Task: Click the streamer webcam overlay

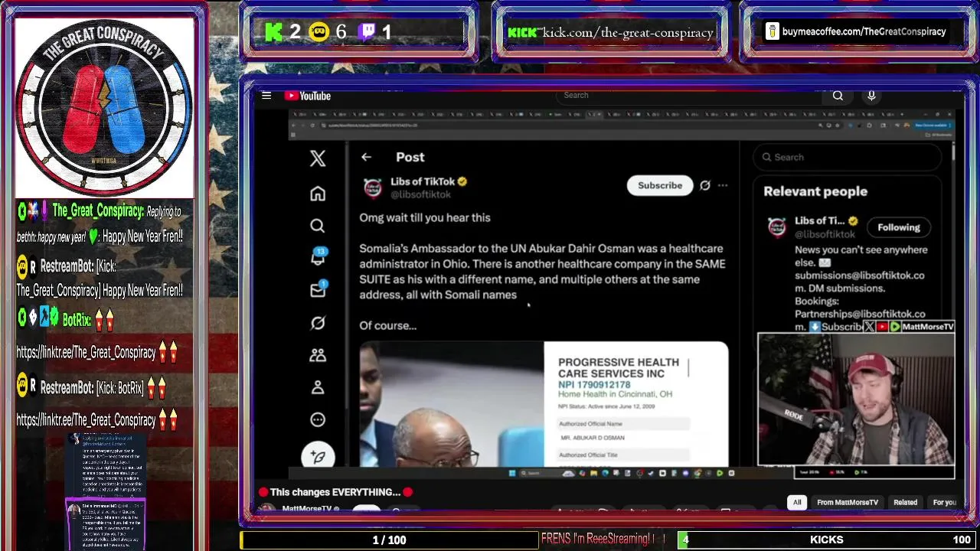Action: coord(856,399)
